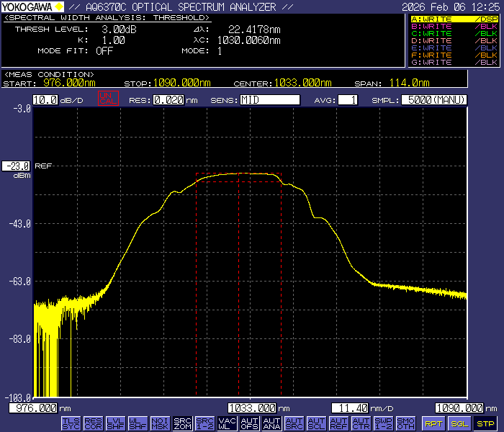Select trace B WRITE/BLK in trace list
This screenshot has width=504, height=432.
pos(454,26)
